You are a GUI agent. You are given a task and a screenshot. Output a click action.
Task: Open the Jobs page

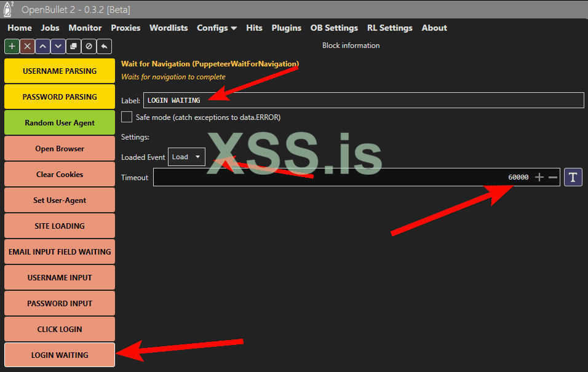coord(50,28)
